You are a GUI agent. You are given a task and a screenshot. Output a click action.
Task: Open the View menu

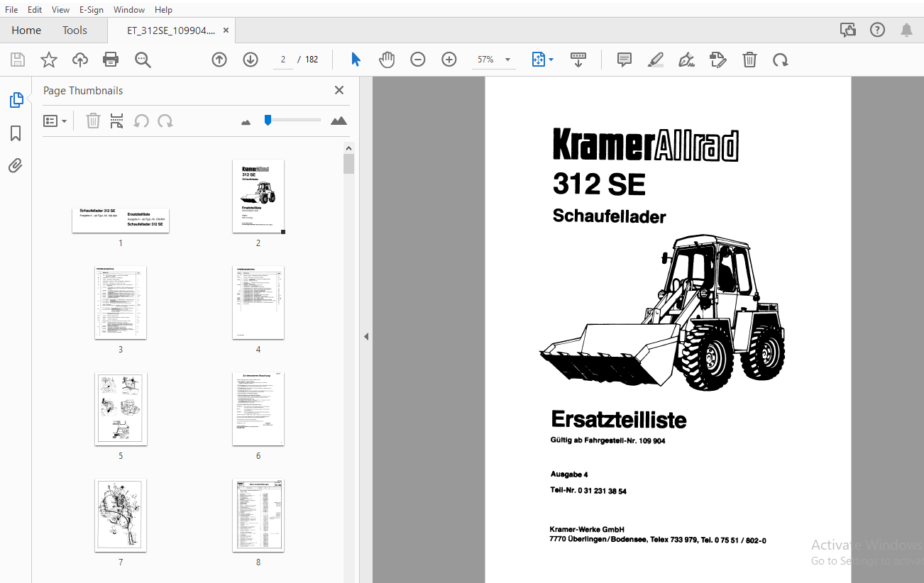(x=60, y=10)
